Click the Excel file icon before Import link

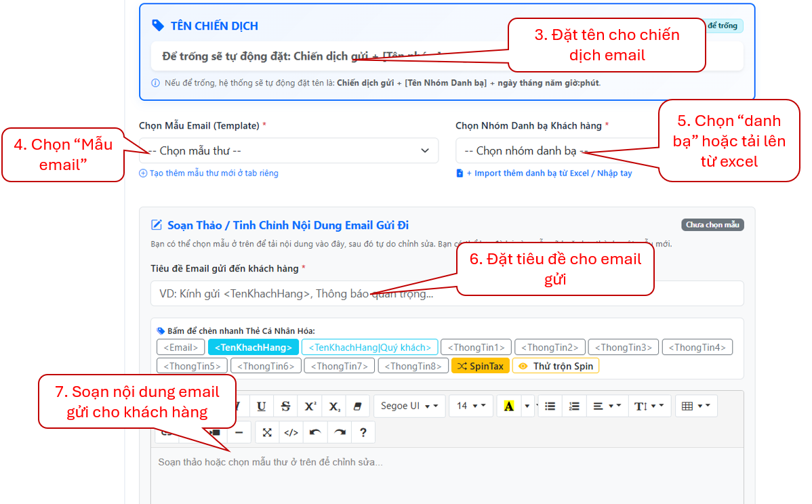(x=460, y=173)
